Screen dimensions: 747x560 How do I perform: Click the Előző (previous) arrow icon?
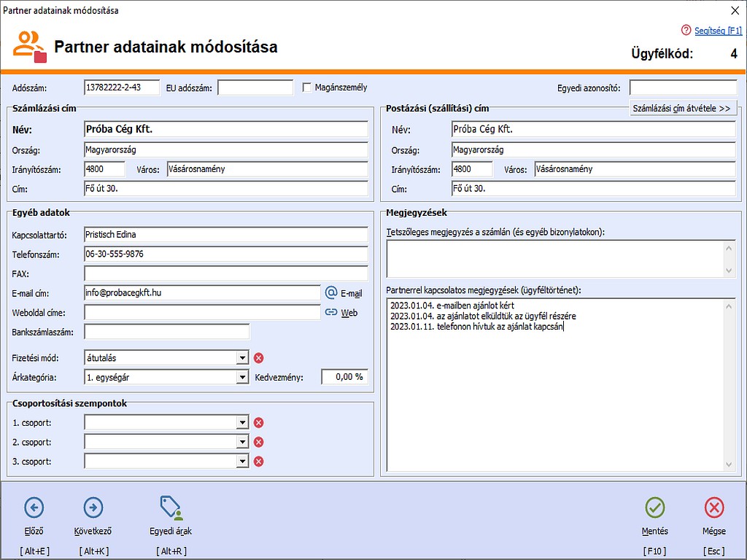pyautogui.click(x=34, y=507)
